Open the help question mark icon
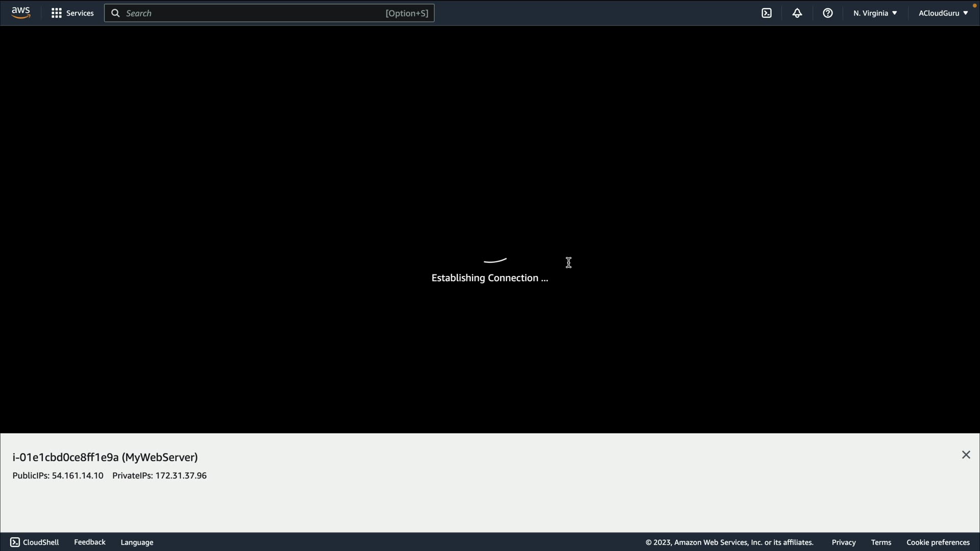This screenshot has height=551, width=980. (828, 13)
